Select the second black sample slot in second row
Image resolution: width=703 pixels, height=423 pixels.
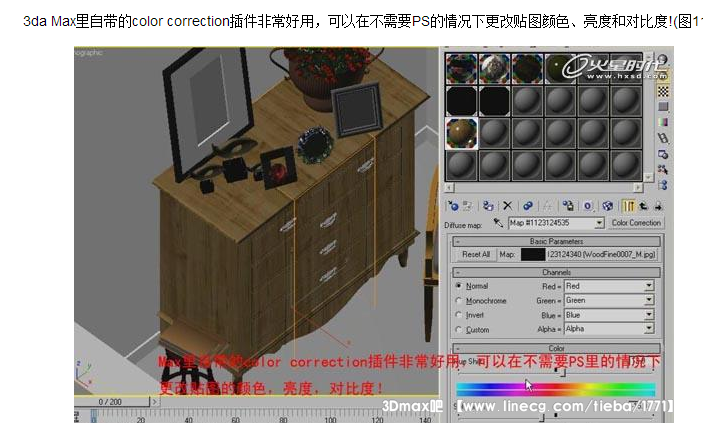[x=494, y=101]
